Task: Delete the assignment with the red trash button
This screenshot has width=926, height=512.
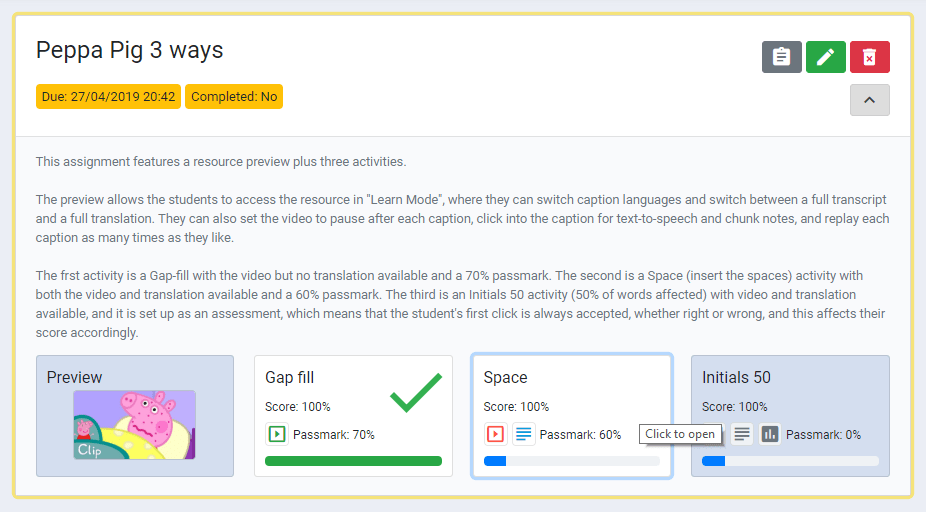Action: coord(870,57)
